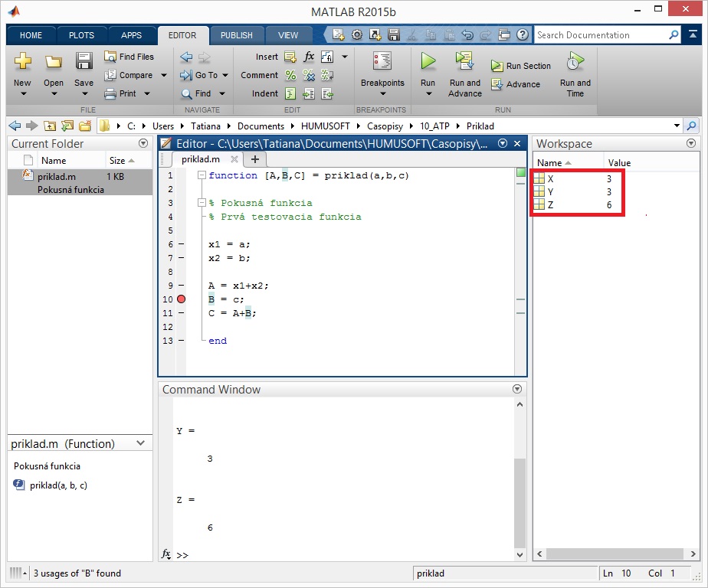This screenshot has height=588, width=708.
Task: Click the Command Window vertical scrollbar thumb
Action: (520, 502)
